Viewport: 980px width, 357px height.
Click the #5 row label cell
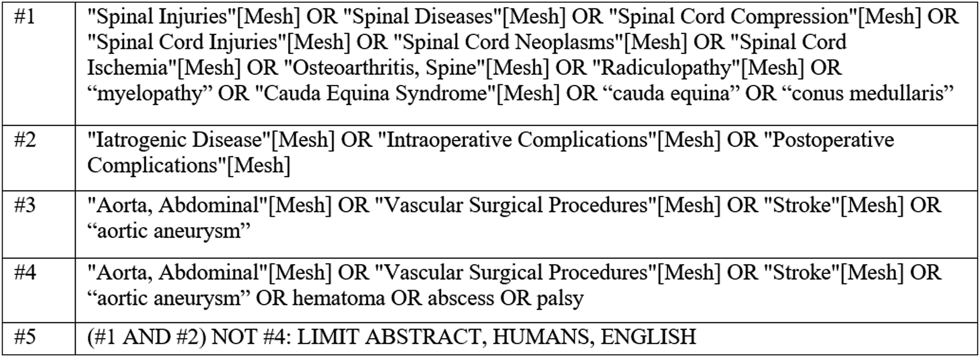coord(39,338)
